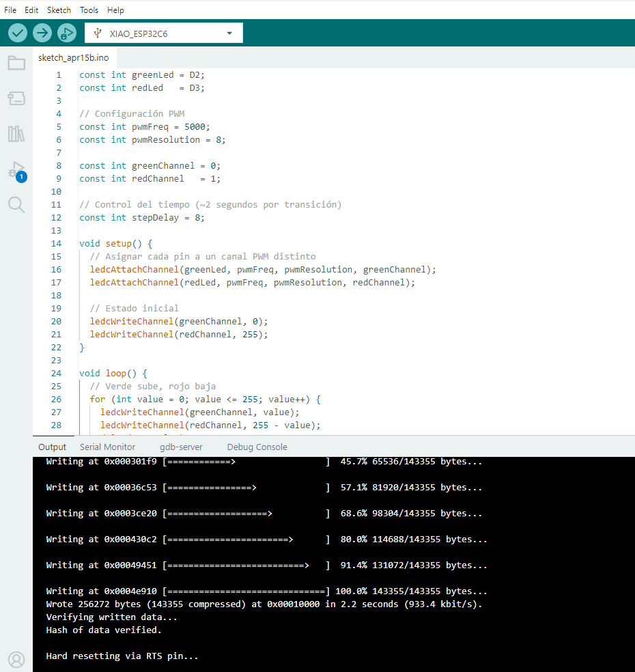Screen dimensions: 635x672
Task: Open the Help menu
Action: [x=115, y=10]
